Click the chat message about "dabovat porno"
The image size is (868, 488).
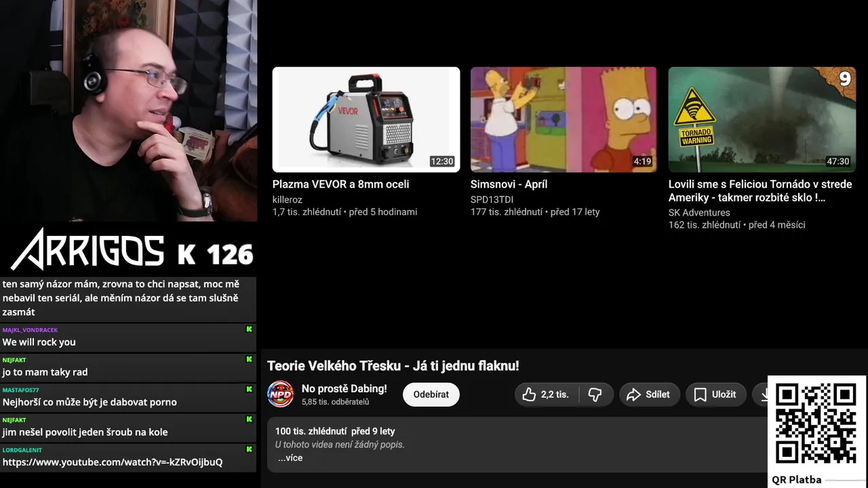click(x=90, y=402)
